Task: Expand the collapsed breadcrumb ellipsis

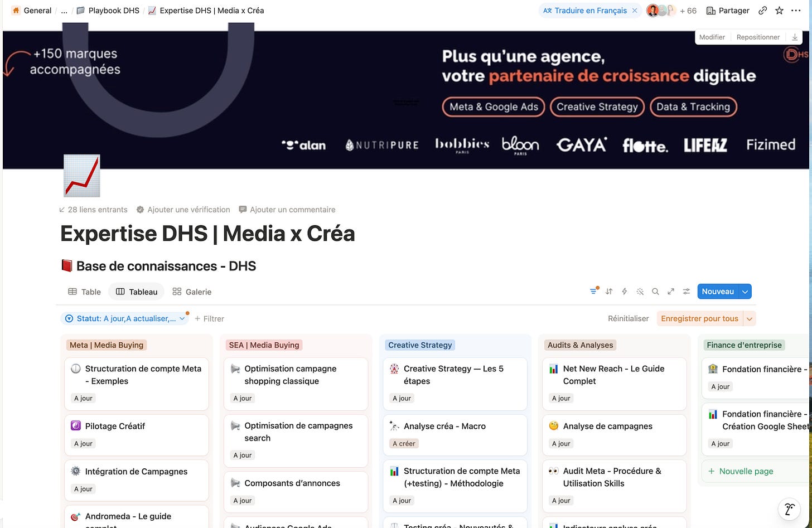Action: pyautogui.click(x=64, y=11)
